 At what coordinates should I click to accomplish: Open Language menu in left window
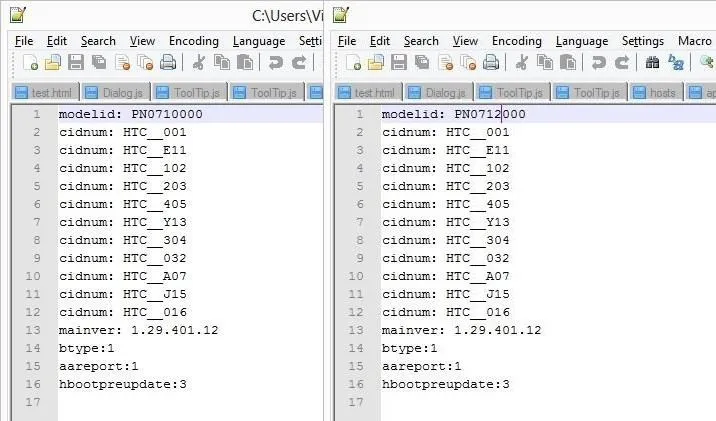pyautogui.click(x=259, y=41)
